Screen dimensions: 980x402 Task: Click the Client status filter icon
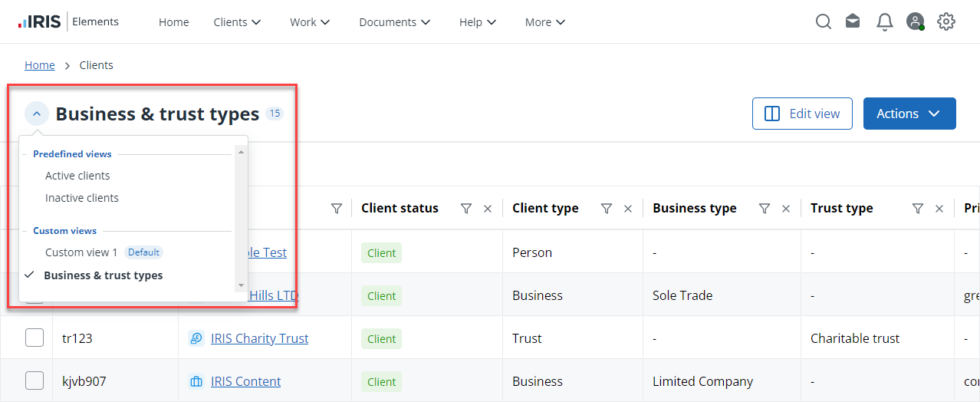[465, 209]
